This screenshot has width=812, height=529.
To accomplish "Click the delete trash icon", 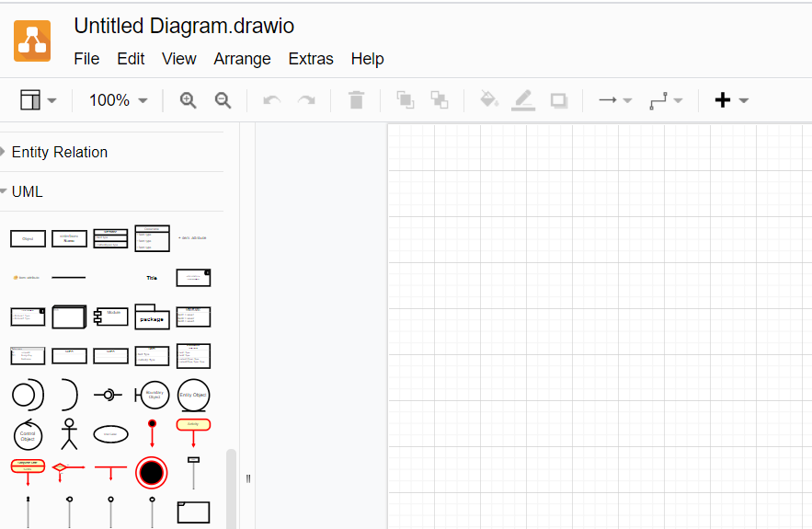I will 356,100.
